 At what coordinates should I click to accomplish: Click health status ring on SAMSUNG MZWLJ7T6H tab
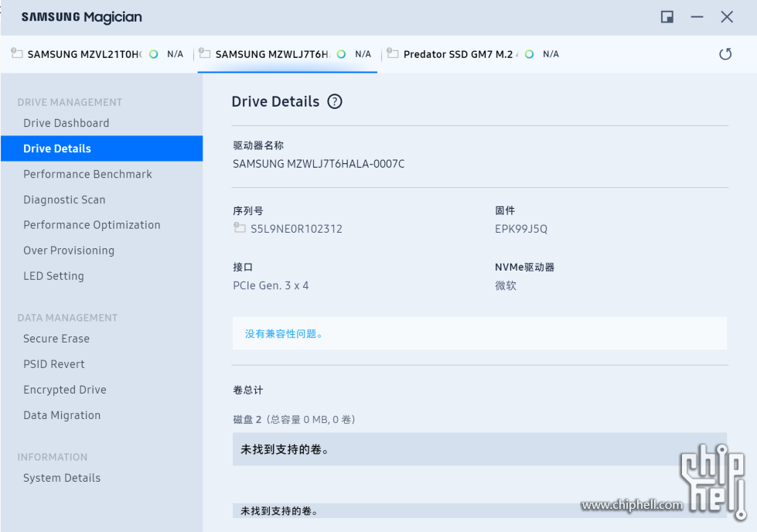coord(341,54)
